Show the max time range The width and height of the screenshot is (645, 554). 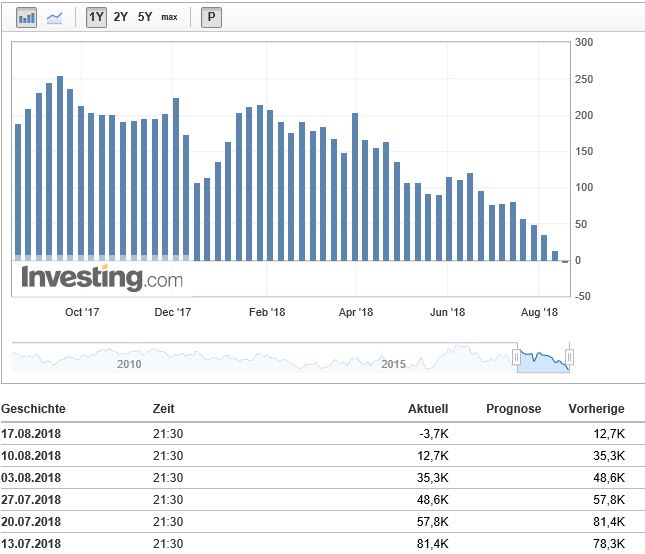(x=169, y=17)
